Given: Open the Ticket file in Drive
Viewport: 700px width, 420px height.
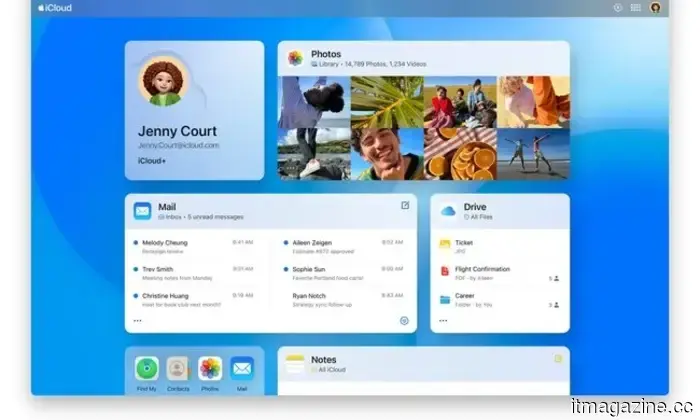Looking at the screenshot, I should [x=500, y=247].
